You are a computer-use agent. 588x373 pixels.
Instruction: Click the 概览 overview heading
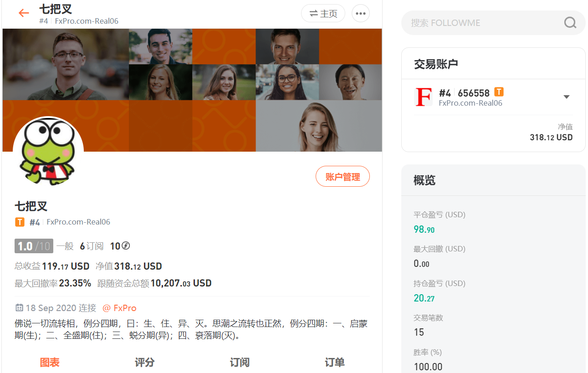coord(424,180)
